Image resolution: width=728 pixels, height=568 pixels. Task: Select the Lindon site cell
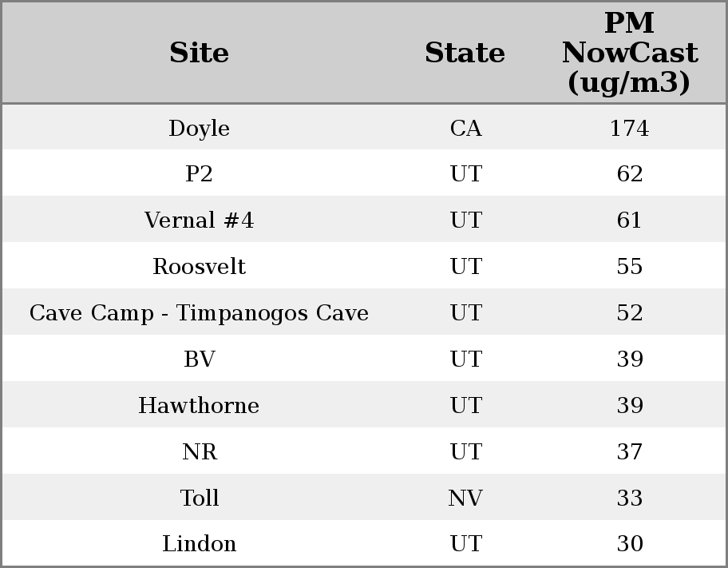[x=200, y=544]
